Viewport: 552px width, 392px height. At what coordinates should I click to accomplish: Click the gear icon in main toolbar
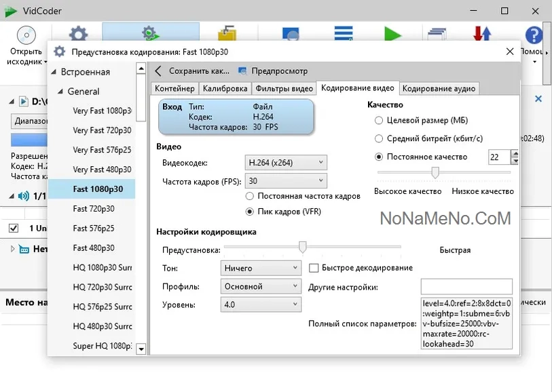click(x=79, y=34)
